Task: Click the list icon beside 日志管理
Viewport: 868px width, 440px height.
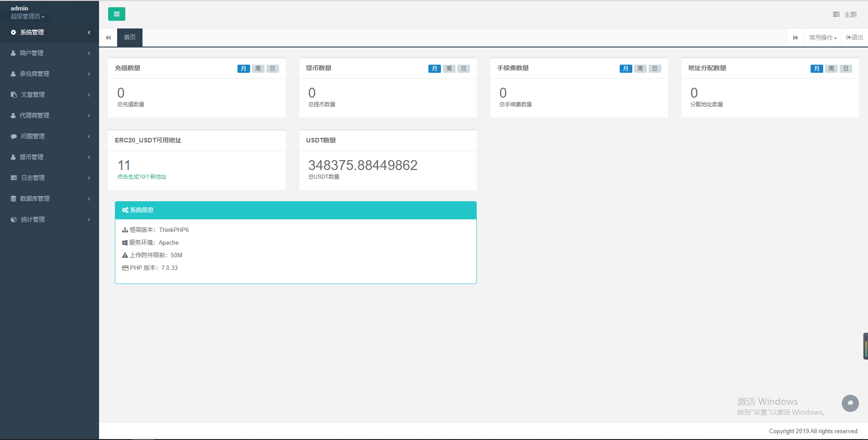Action: coord(14,178)
